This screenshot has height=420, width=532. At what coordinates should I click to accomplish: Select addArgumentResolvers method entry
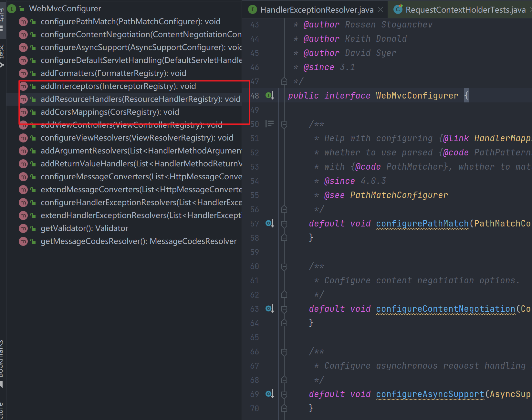pyautogui.click(x=141, y=151)
